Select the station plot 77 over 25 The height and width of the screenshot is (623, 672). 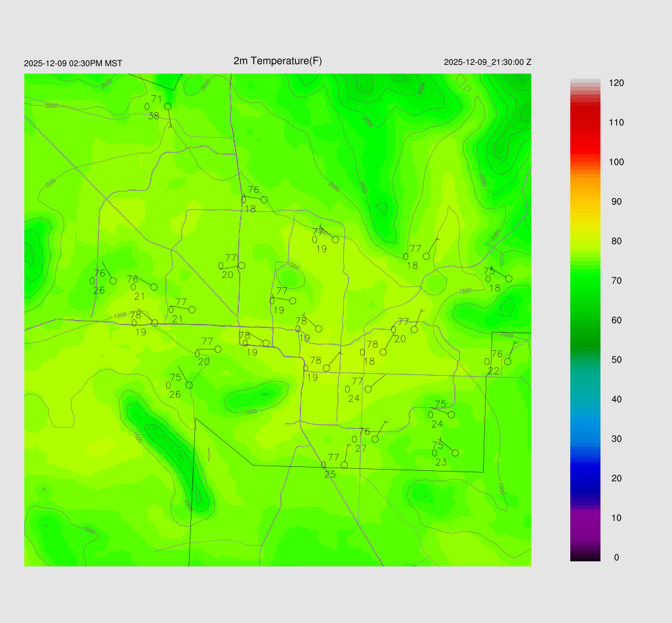344,465
